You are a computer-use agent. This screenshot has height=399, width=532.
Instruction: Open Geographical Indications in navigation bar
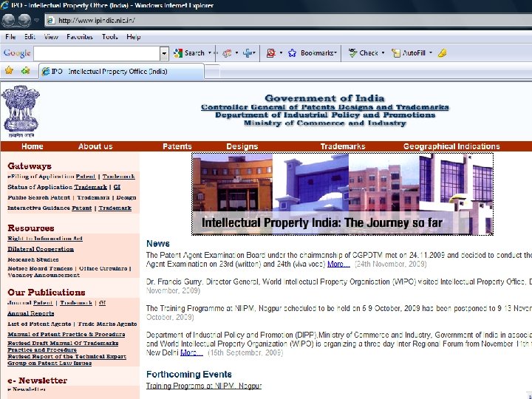[x=451, y=146]
